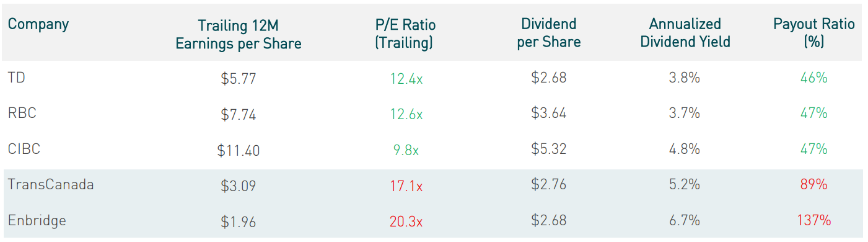
Task: Click the CIBC row label
Action: [x=24, y=149]
